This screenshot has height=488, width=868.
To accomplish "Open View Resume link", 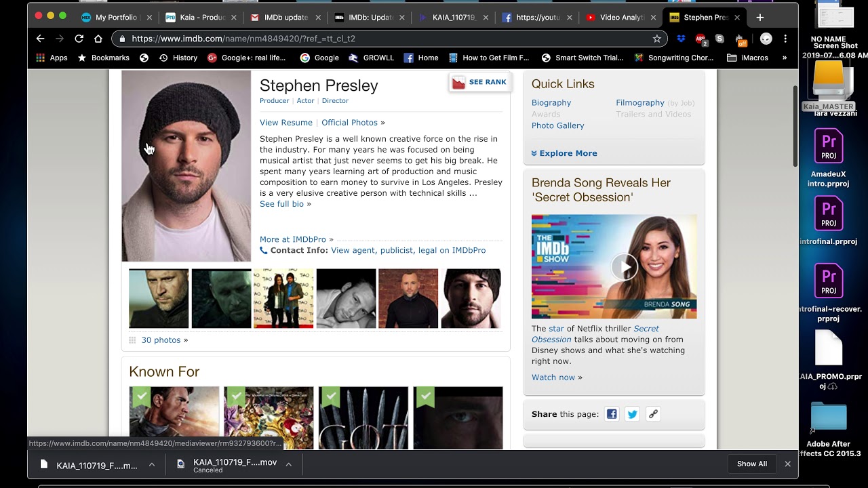I will [x=286, y=123].
